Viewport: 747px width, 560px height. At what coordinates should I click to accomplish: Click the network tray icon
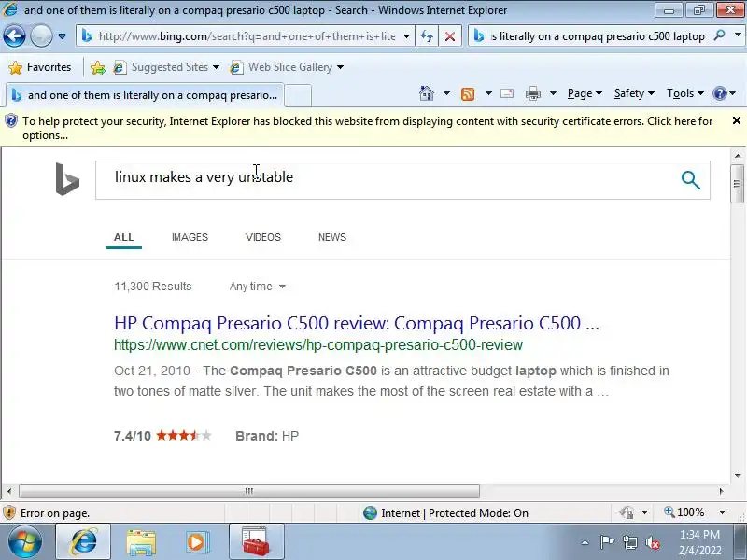point(629,542)
